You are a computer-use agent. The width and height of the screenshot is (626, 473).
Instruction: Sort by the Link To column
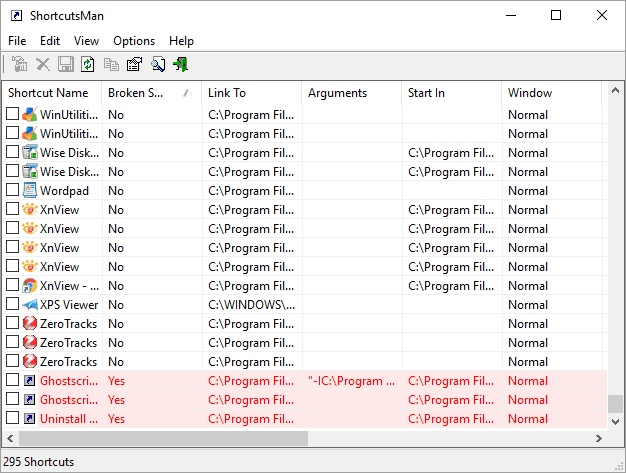click(252, 93)
